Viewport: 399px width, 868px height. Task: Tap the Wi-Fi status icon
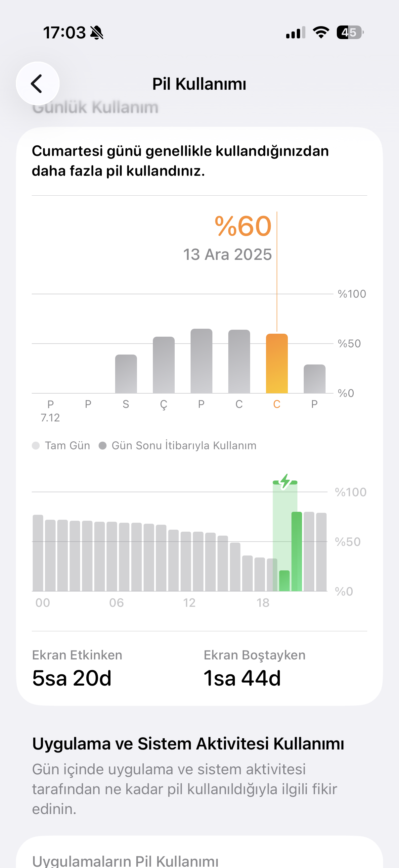(321, 33)
